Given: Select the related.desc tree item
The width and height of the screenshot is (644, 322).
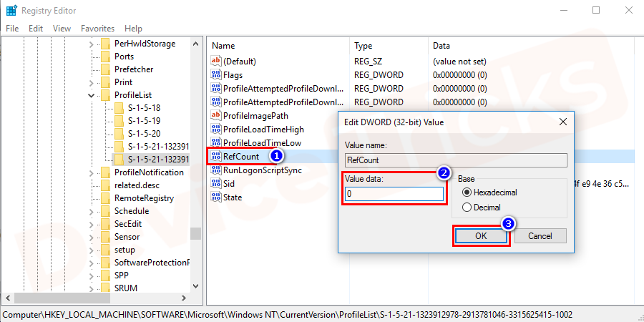Looking at the screenshot, I should coord(137,185).
